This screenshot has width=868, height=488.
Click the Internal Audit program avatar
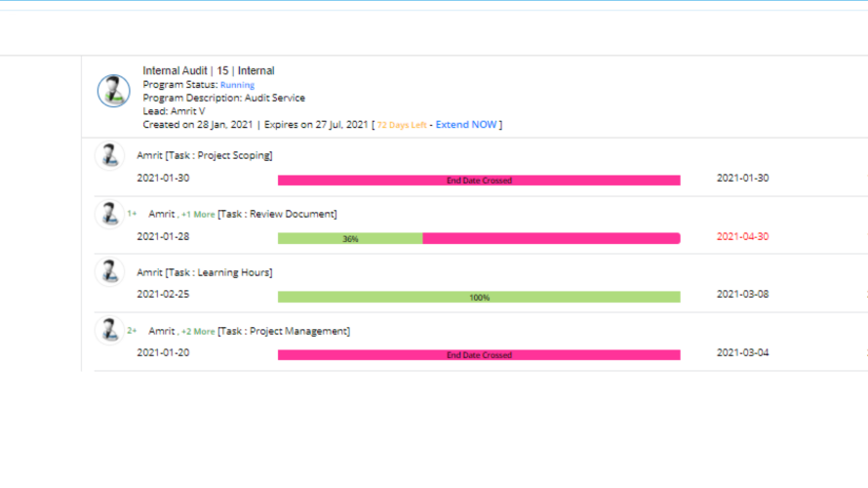[x=113, y=91]
